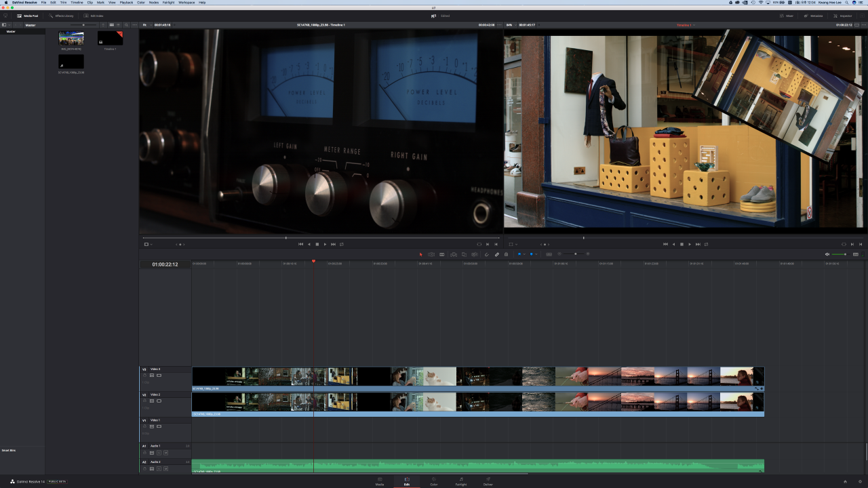Image resolution: width=868 pixels, height=488 pixels.
Task: Toggle the timeline Snapping magnet icon
Action: (x=486, y=254)
